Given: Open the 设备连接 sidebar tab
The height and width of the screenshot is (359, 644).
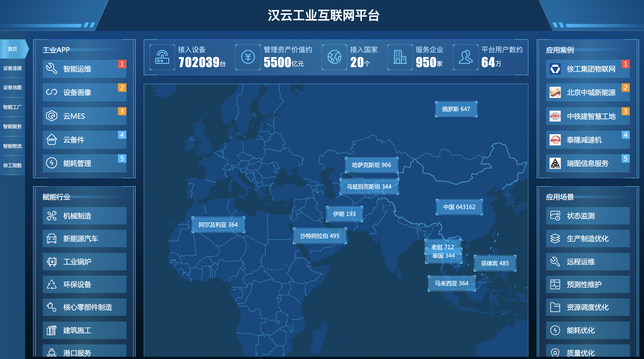Looking at the screenshot, I should pyautogui.click(x=13, y=68).
